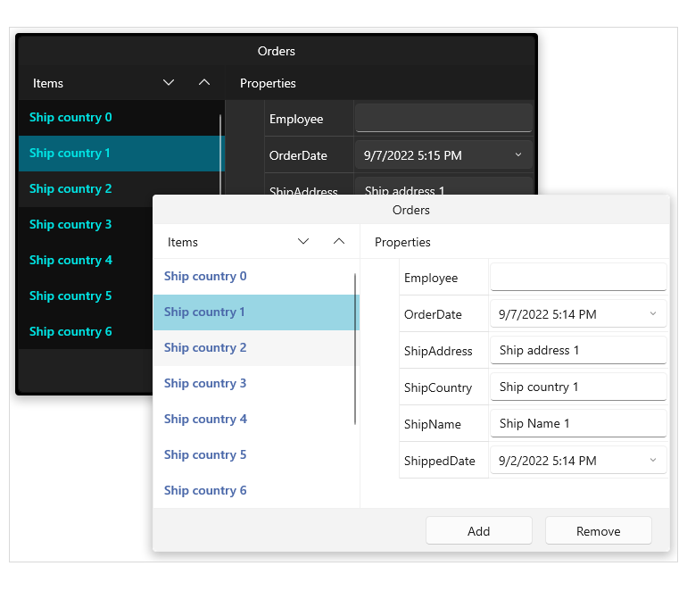Click move-down chevron in light Items header
This screenshot has height=616, width=687.
303,241
